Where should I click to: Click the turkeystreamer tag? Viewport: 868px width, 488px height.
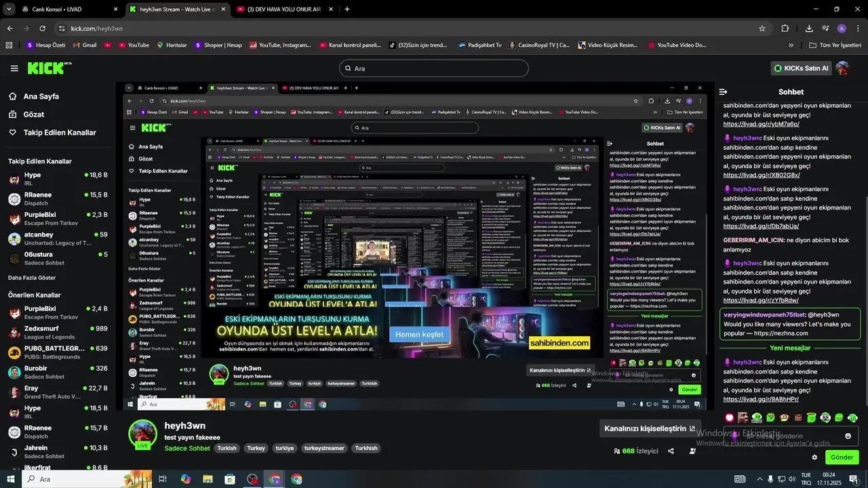324,449
